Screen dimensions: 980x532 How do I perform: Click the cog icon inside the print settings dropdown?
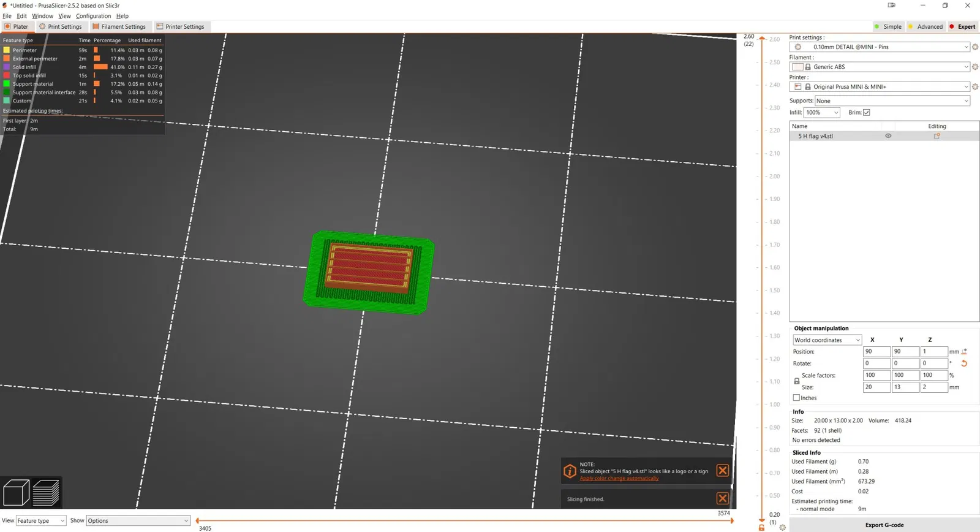[x=797, y=47]
